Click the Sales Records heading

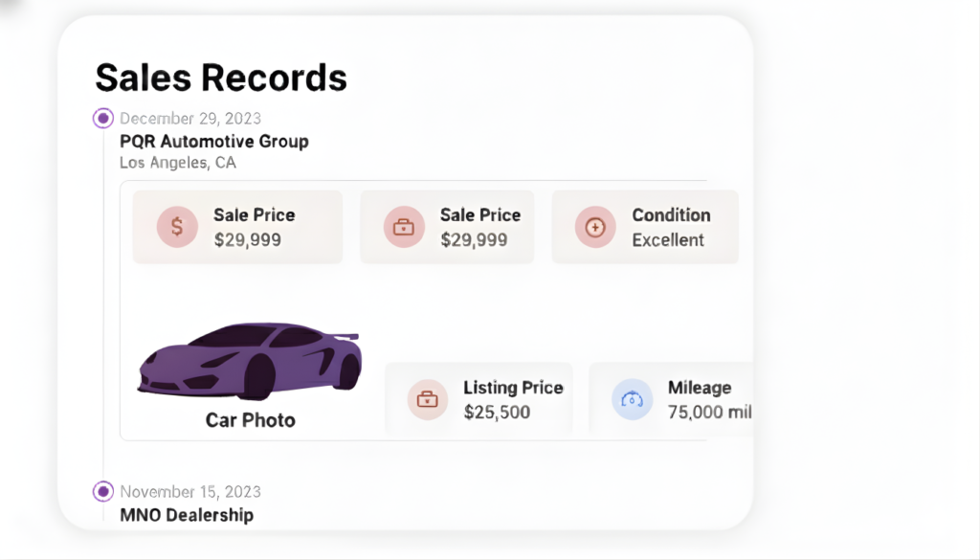click(221, 77)
